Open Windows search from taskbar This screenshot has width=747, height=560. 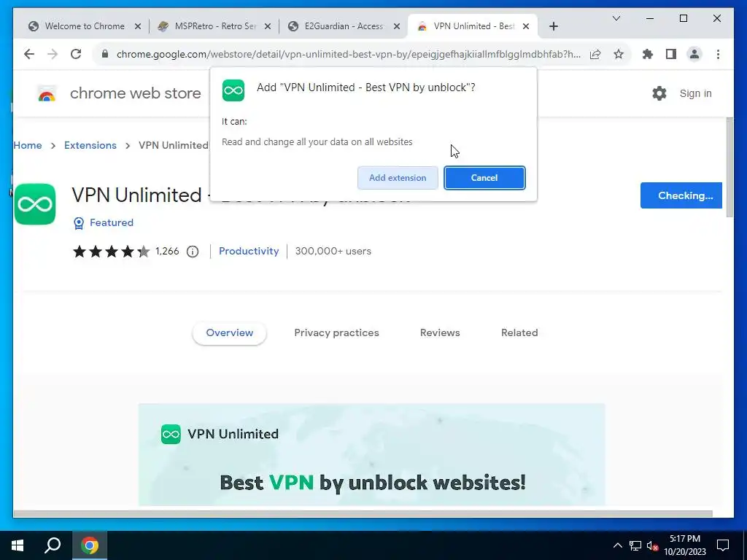coord(53,545)
